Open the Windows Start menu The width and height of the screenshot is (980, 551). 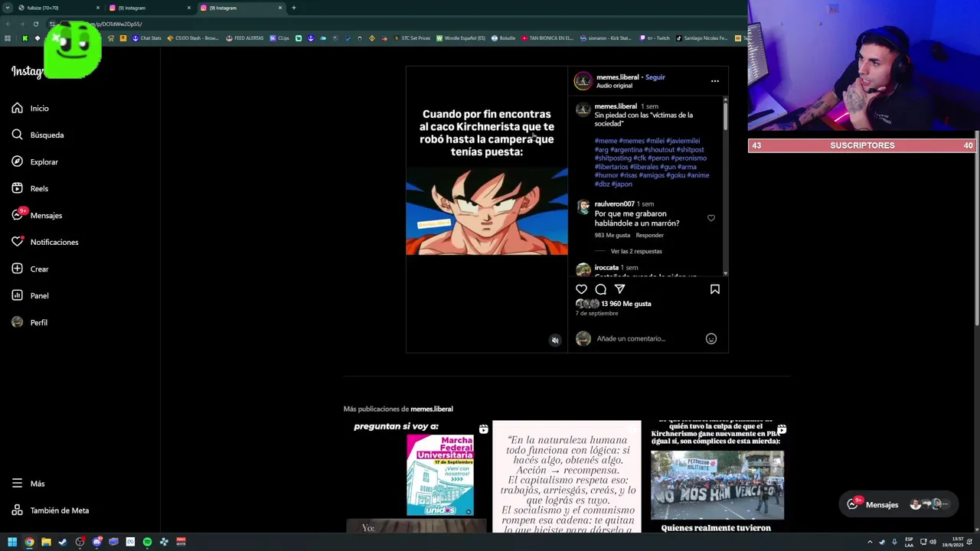tap(11, 543)
